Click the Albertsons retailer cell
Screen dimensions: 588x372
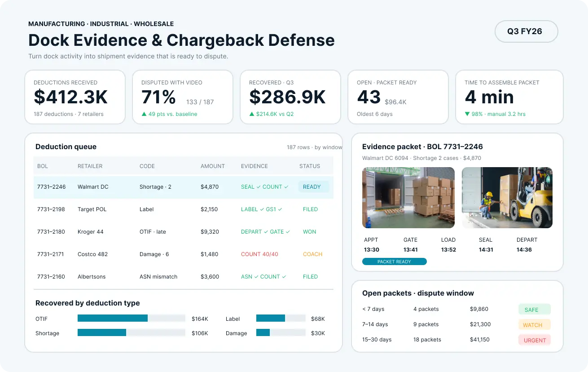[92, 277]
